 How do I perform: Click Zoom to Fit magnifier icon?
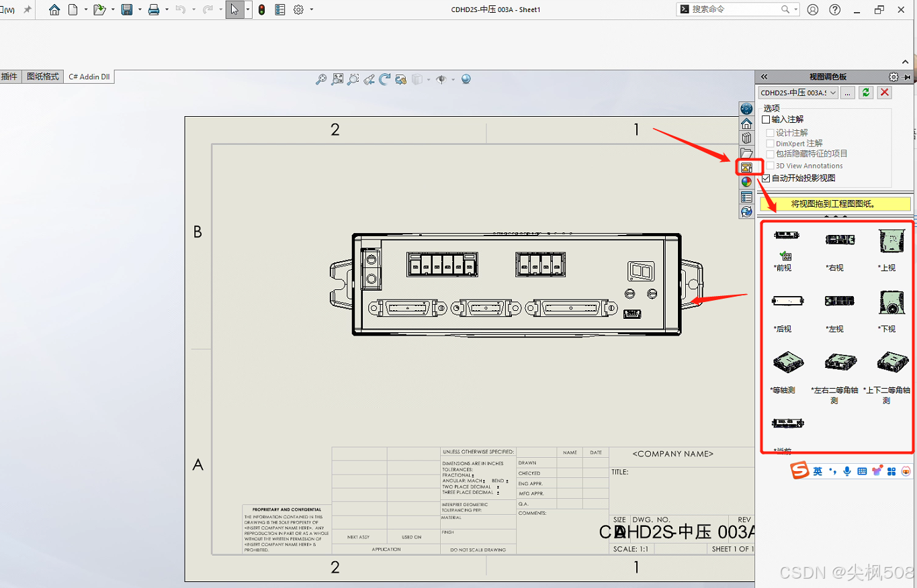pyautogui.click(x=321, y=79)
